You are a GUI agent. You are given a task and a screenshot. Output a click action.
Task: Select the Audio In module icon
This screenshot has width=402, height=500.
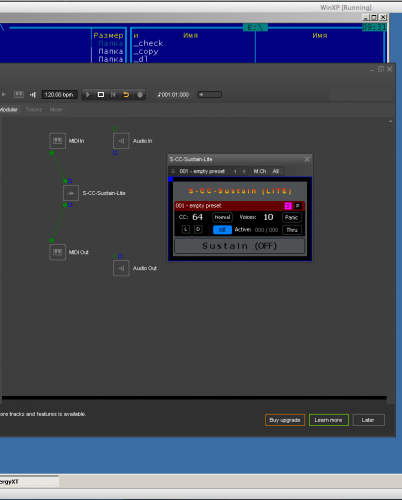click(121, 141)
